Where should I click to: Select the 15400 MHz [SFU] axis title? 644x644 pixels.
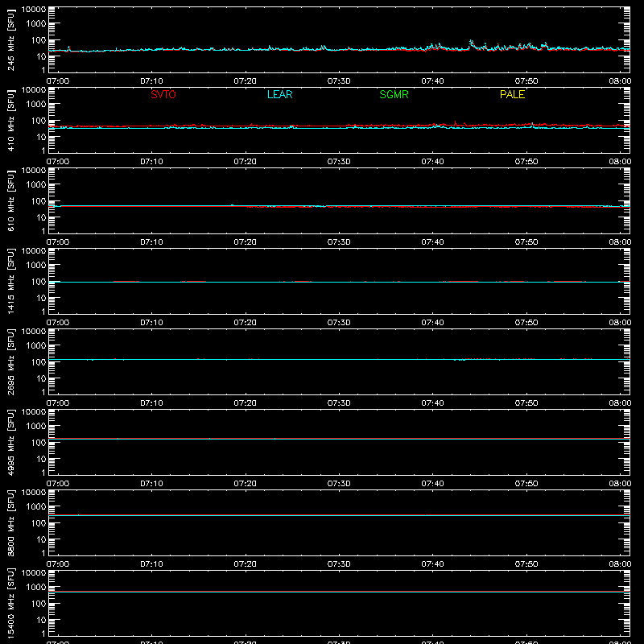10,603
